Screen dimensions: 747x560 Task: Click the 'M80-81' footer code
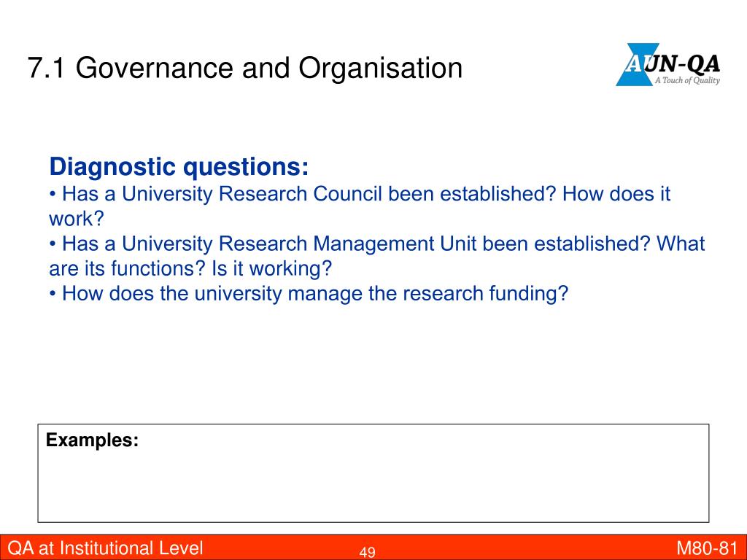click(706, 548)
